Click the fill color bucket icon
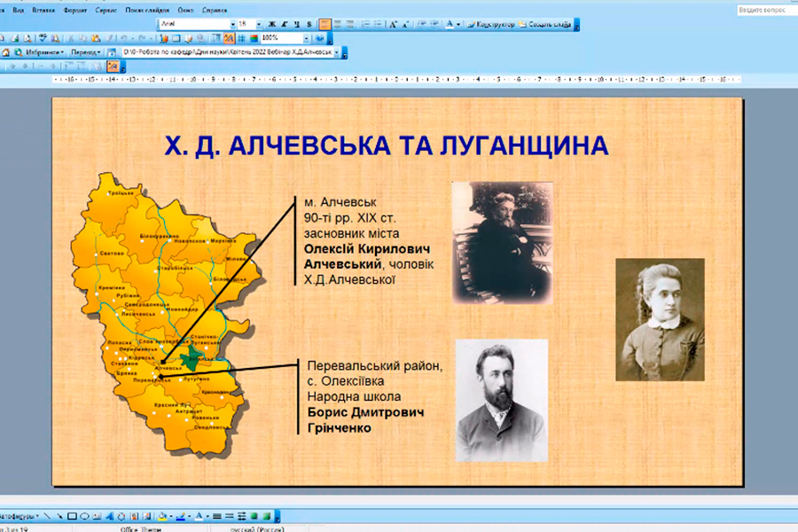The width and height of the screenshot is (798, 532). [162, 515]
